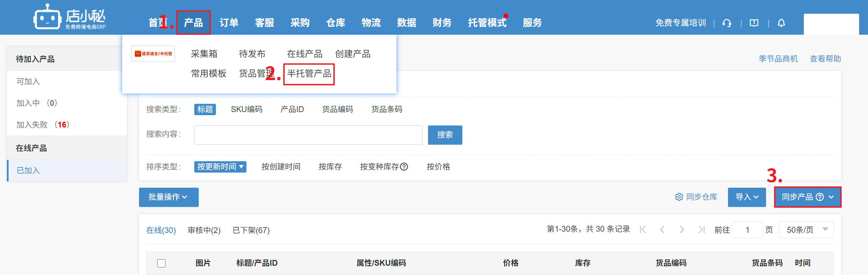This screenshot has height=275, width=868.
Task: Switch to the 已下架(67) tab
Action: [251, 230]
